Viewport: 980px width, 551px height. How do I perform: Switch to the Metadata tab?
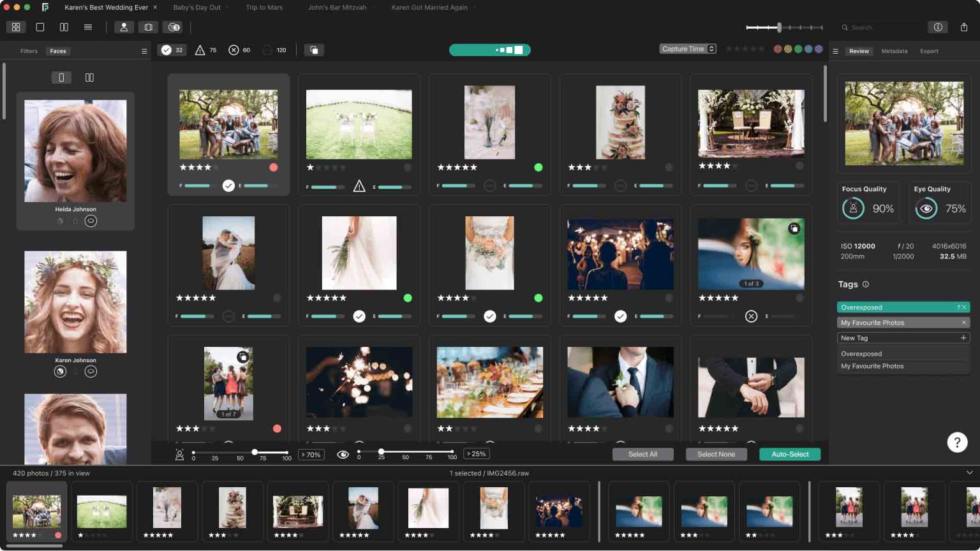pyautogui.click(x=894, y=51)
